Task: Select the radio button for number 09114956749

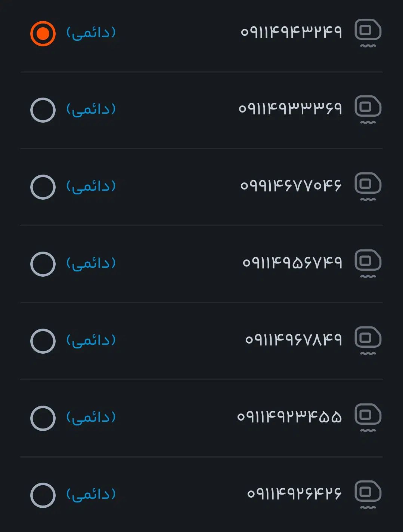Action: [43, 264]
